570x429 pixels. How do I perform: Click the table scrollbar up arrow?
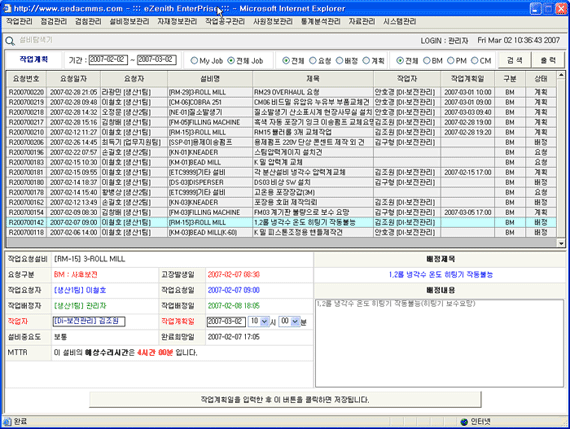coord(561,75)
